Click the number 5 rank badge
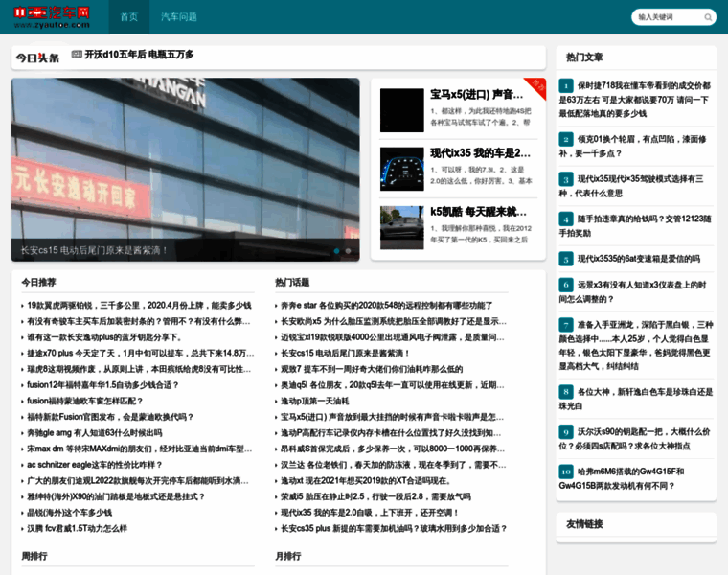 pos(566,259)
